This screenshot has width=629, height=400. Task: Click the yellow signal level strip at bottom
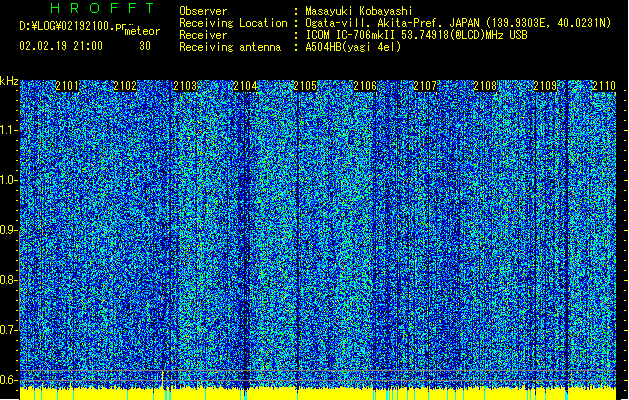(318, 394)
